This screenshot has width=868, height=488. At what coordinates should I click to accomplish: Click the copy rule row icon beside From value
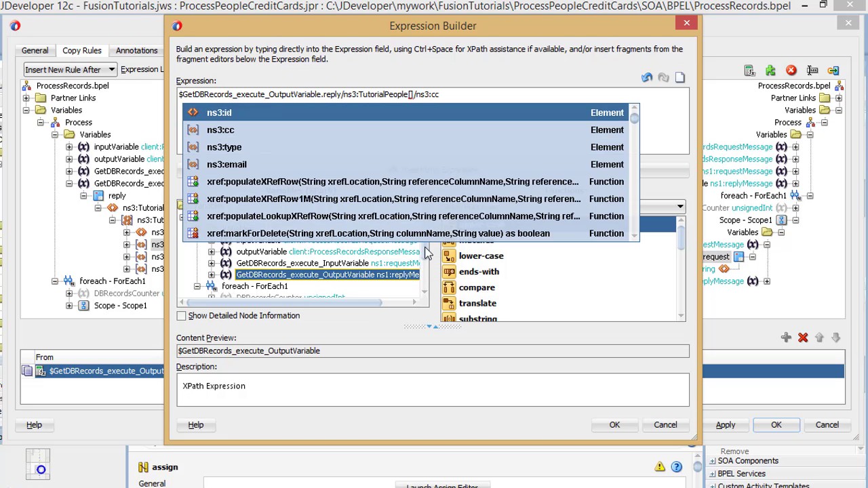pyautogui.click(x=27, y=371)
